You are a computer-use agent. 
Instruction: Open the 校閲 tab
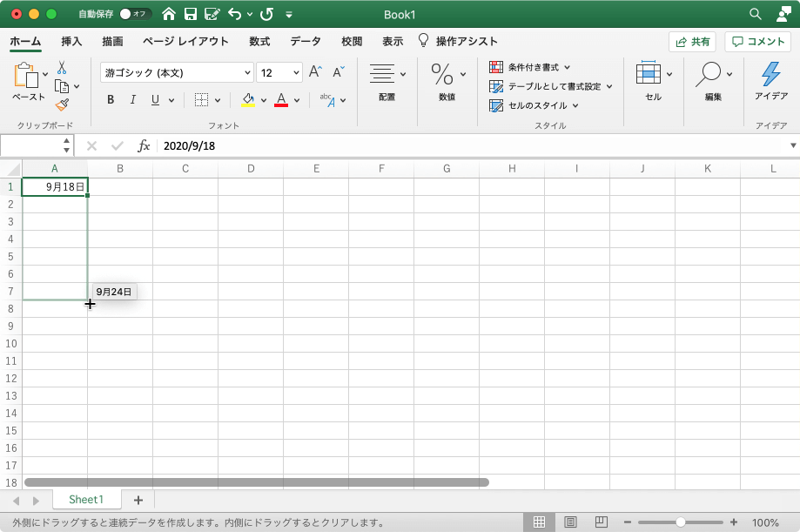[352, 41]
